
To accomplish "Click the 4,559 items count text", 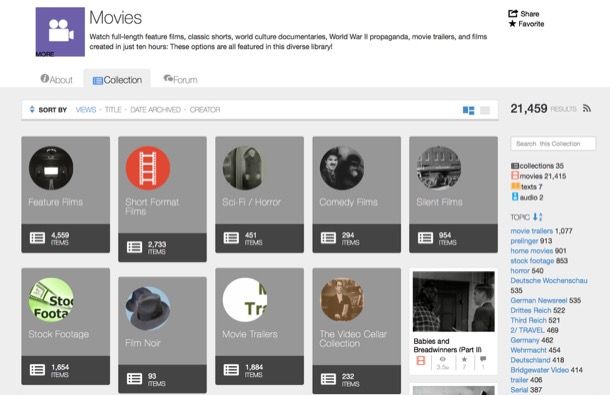I will [60, 235].
